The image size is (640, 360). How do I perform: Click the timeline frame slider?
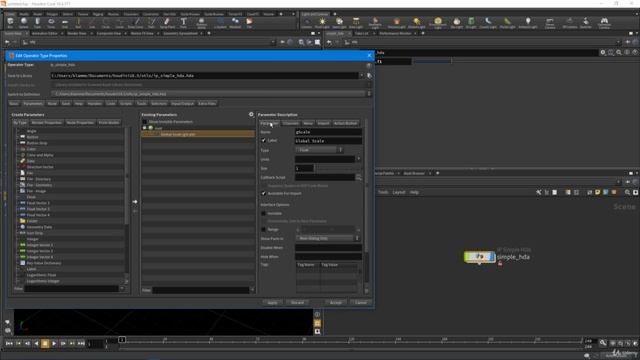pos(122,340)
